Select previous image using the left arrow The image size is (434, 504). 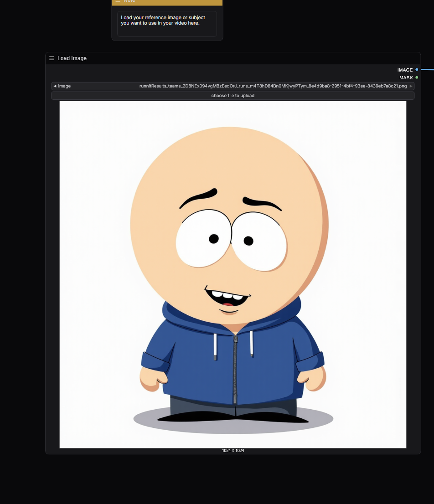(x=55, y=86)
